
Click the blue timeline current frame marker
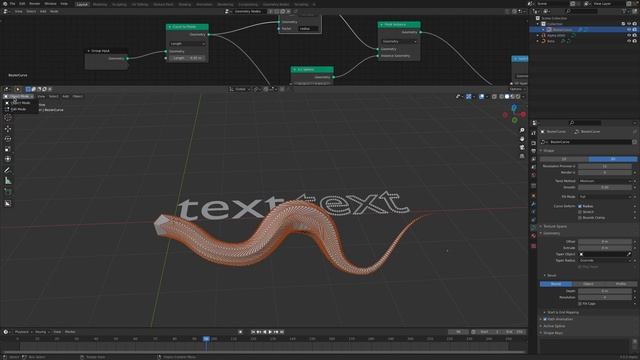(206, 339)
